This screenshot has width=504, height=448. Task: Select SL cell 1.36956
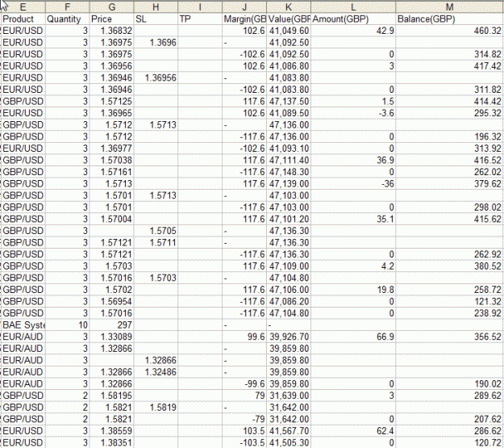pos(156,77)
